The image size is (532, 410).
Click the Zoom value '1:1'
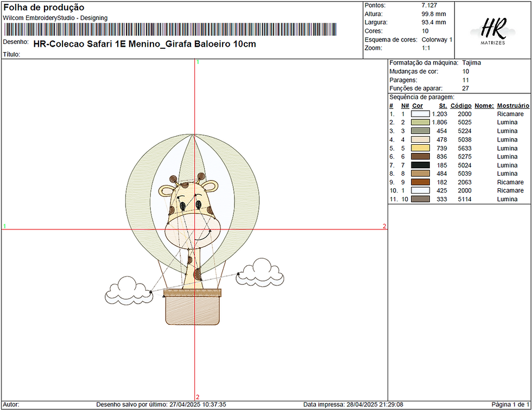point(426,48)
